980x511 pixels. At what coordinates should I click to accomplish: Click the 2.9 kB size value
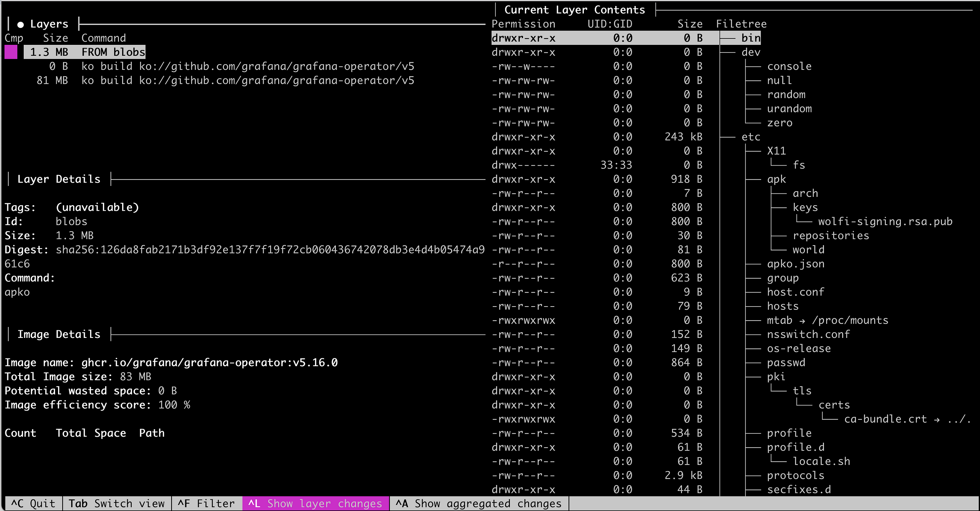pos(683,475)
